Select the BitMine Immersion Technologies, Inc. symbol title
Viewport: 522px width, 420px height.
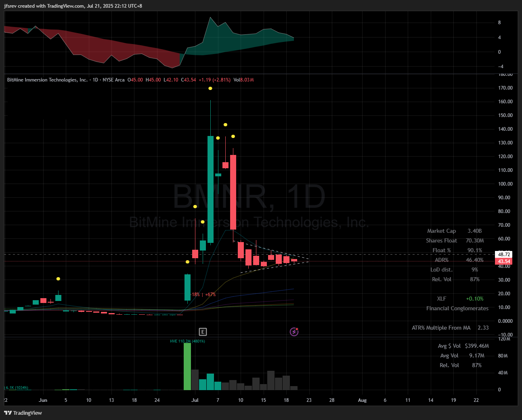tap(47, 80)
